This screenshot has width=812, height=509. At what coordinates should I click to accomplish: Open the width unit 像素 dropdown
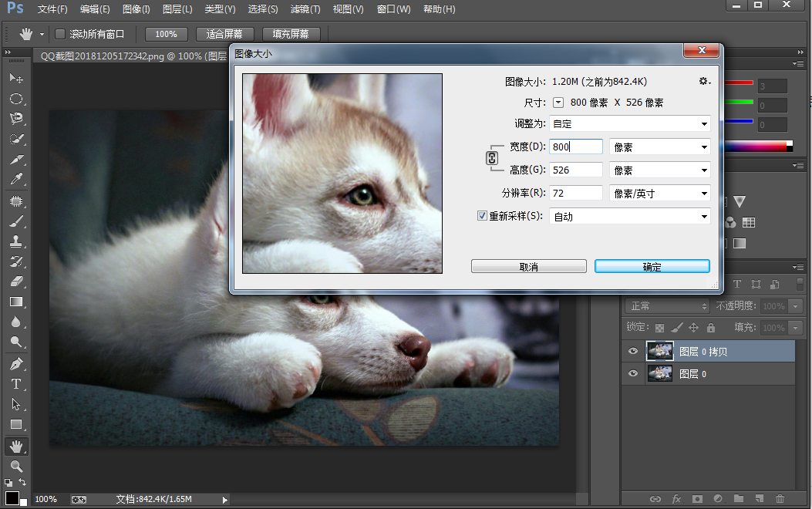point(660,147)
